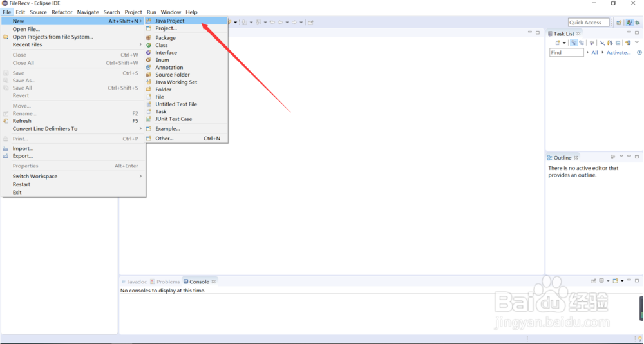Choose Other... in the New submenu
644x344 pixels.
point(185,139)
